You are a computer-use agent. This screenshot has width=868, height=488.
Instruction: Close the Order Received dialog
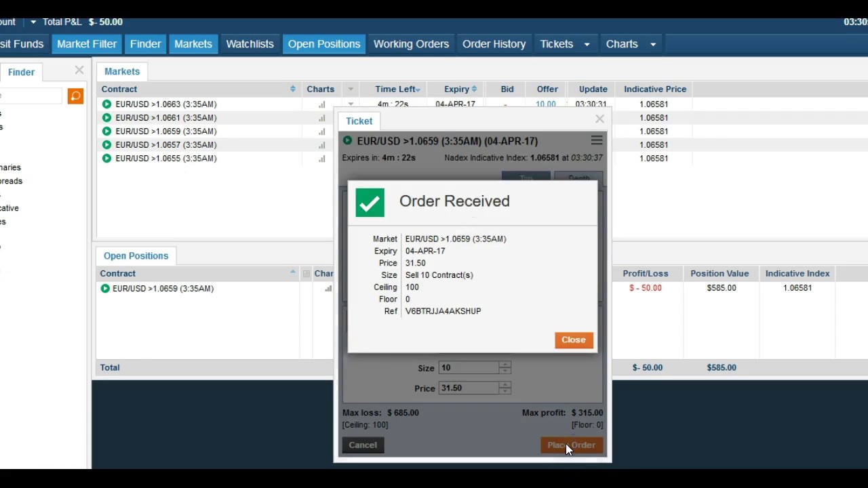[574, 340]
